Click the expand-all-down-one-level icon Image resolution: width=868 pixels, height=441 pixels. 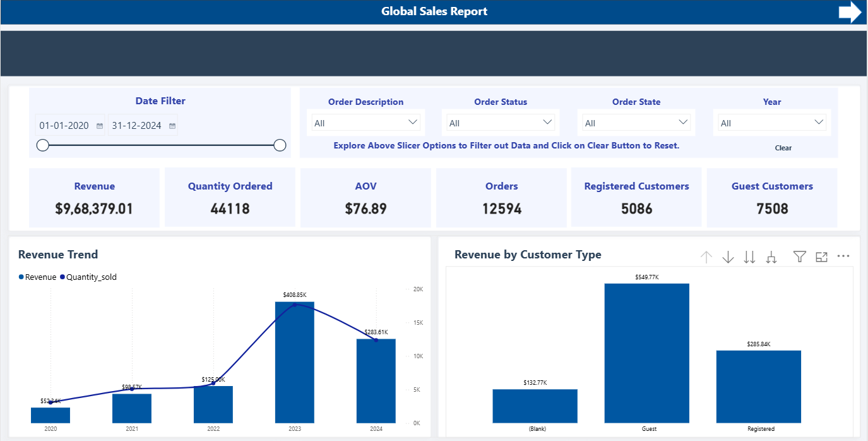771,257
